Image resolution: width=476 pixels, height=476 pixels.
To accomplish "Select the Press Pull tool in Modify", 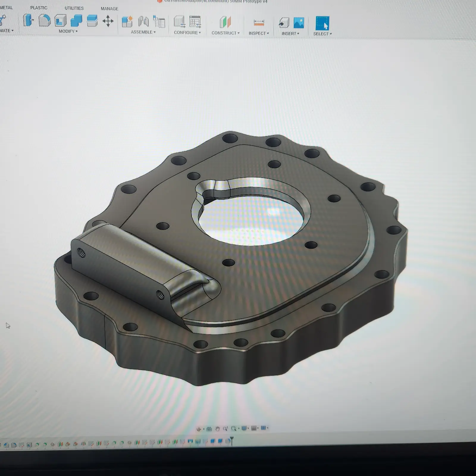I will pos(28,20).
